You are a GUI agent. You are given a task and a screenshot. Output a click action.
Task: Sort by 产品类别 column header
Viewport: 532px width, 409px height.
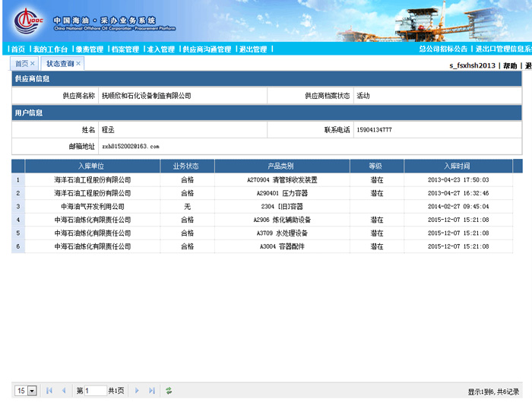(x=281, y=166)
